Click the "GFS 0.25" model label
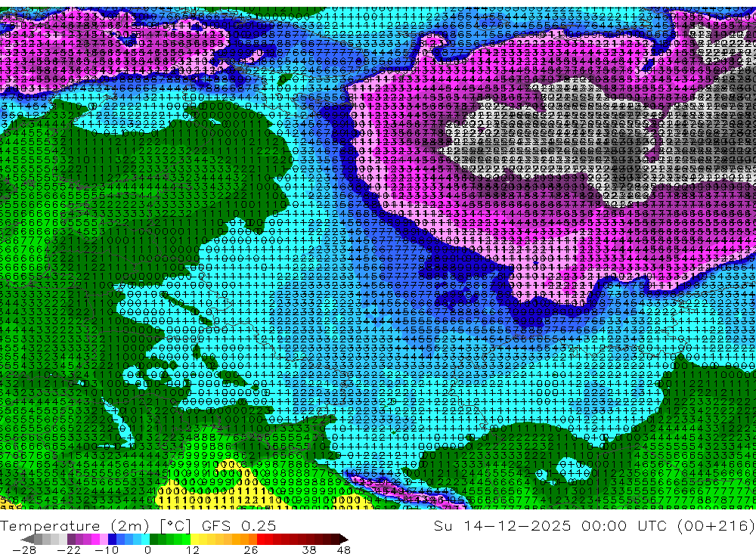 pos(239,525)
